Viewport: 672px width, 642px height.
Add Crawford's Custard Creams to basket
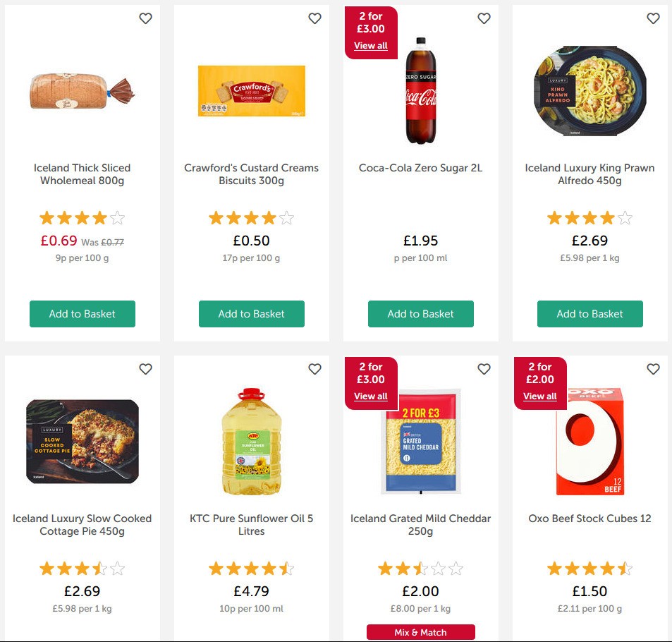tap(251, 314)
